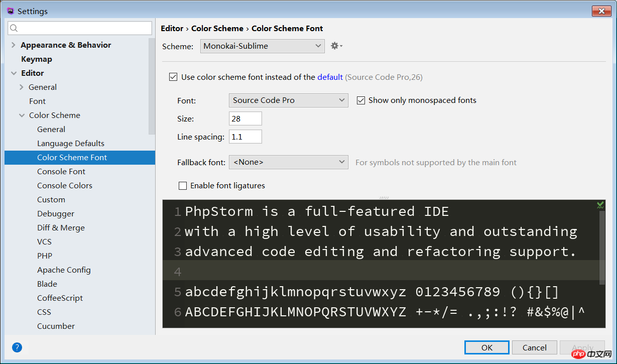Select Custom color scheme page
The image size is (617, 364).
(51, 200)
